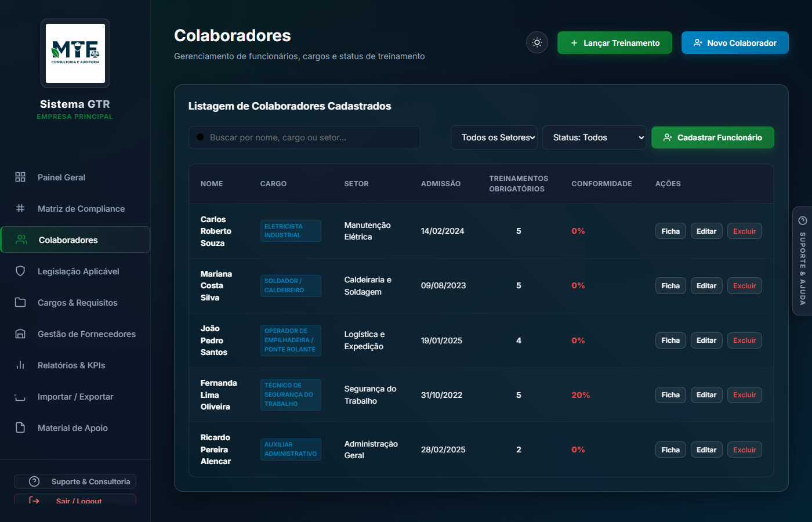Click the search by nome, cargo ou setor field

pos(304,137)
